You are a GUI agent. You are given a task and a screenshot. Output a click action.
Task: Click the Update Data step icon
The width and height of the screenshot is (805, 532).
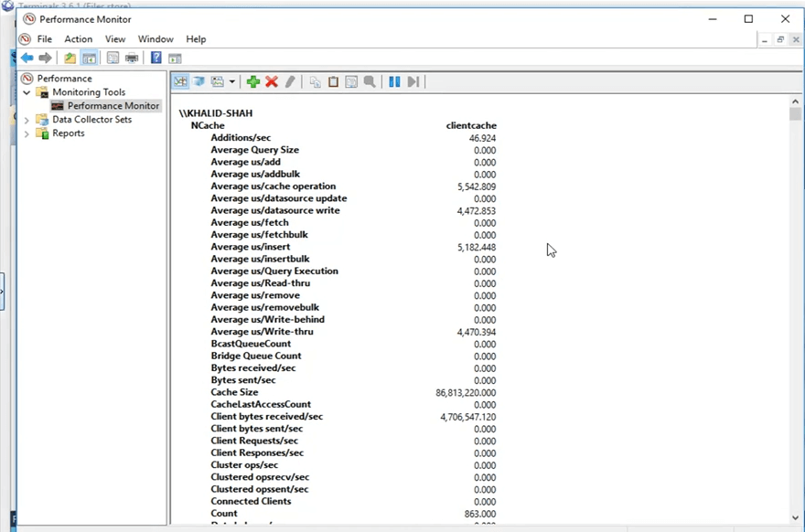pyautogui.click(x=413, y=81)
